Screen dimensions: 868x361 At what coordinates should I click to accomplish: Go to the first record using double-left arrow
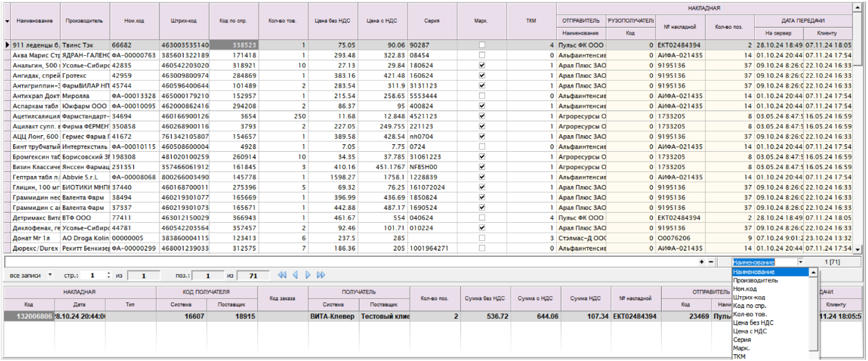pyautogui.click(x=282, y=275)
